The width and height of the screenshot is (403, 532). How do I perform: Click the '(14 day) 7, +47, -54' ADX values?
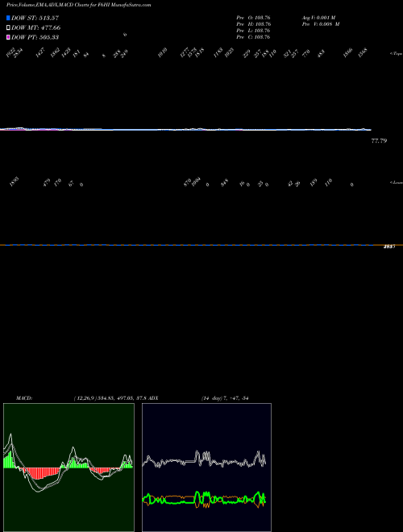225,398
